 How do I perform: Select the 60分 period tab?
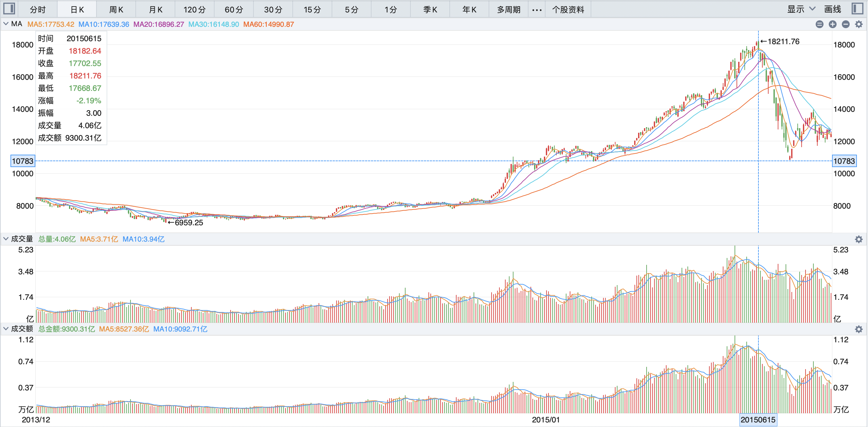pos(234,9)
